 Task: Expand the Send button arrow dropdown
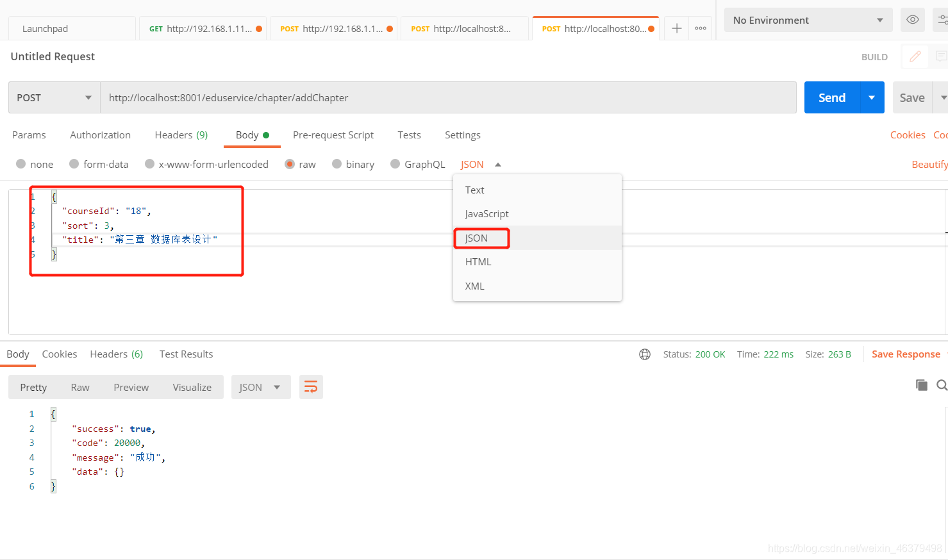coord(872,97)
